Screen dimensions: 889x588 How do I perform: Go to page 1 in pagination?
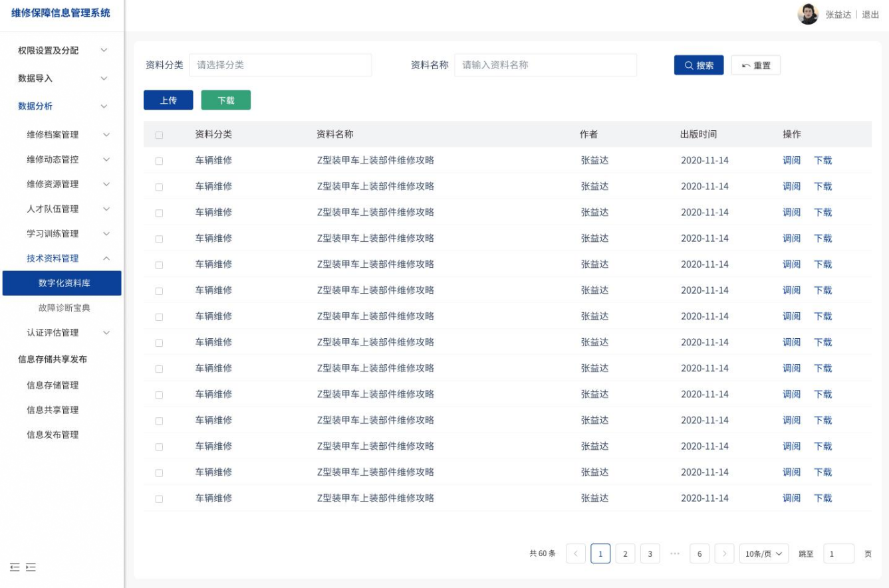[600, 553]
